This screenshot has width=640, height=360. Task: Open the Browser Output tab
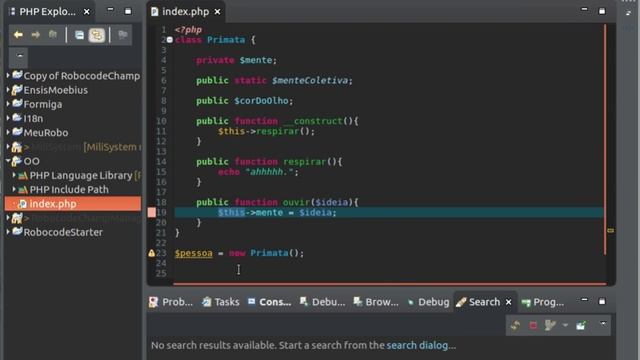(376, 302)
